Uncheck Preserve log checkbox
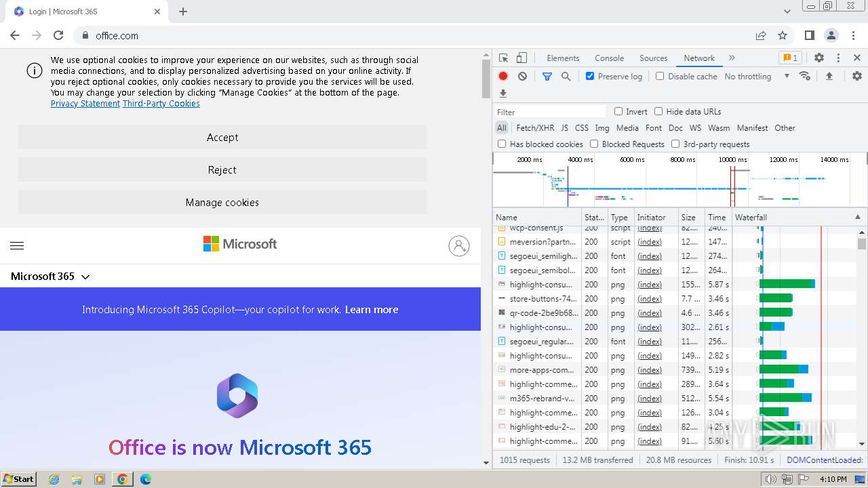868x488 pixels. [590, 76]
